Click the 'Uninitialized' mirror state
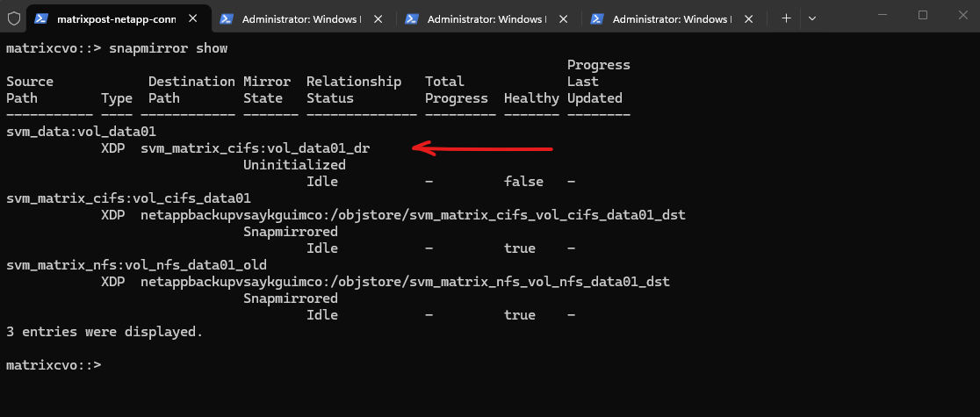The height and width of the screenshot is (417, 980). click(294, 165)
